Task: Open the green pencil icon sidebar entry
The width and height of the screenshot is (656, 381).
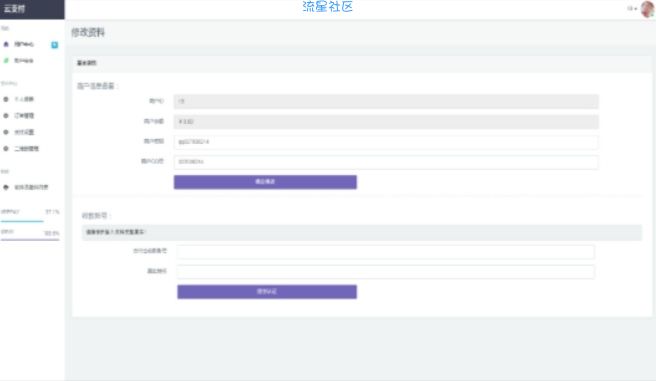Action: [6, 60]
